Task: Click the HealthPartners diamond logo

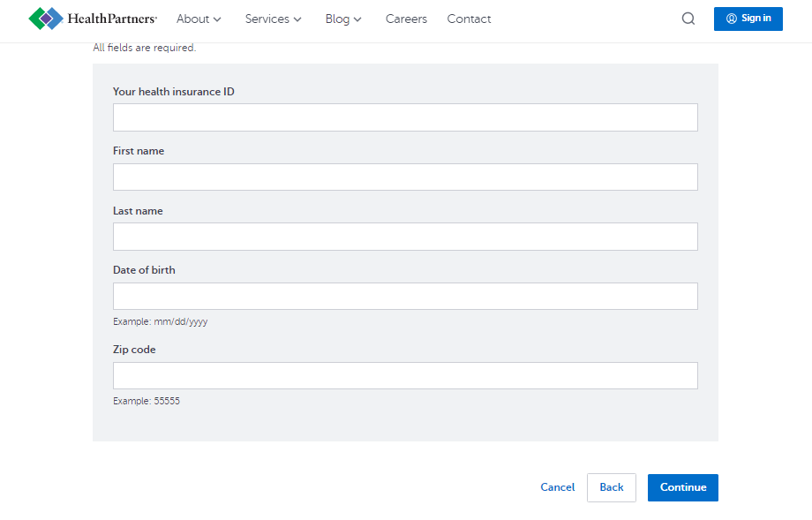Action: (x=46, y=19)
